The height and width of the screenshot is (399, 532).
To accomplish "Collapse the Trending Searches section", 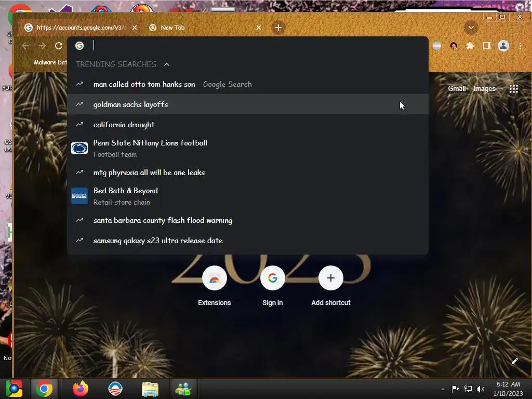I will 167,64.
